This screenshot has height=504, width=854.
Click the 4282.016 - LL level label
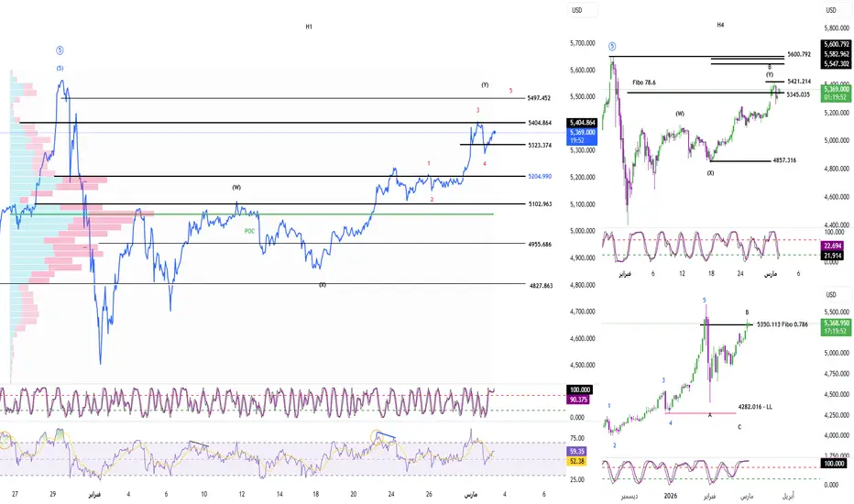tap(755, 407)
